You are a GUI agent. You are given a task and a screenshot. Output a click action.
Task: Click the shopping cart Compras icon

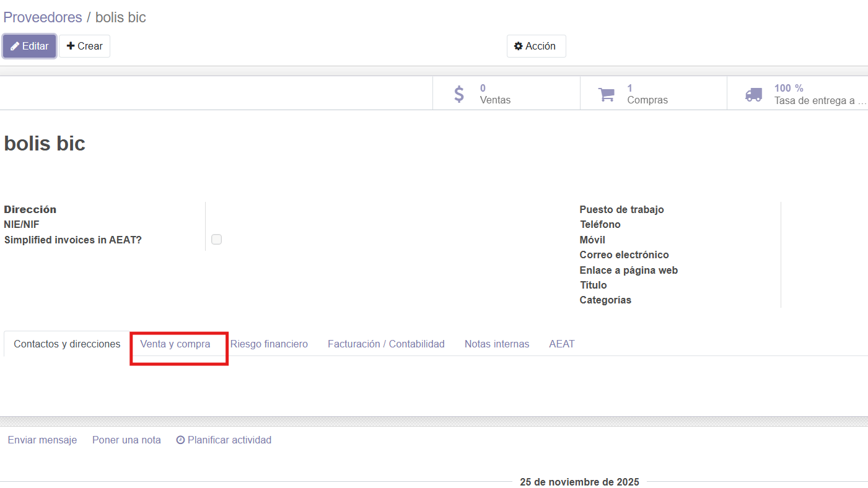(x=606, y=94)
